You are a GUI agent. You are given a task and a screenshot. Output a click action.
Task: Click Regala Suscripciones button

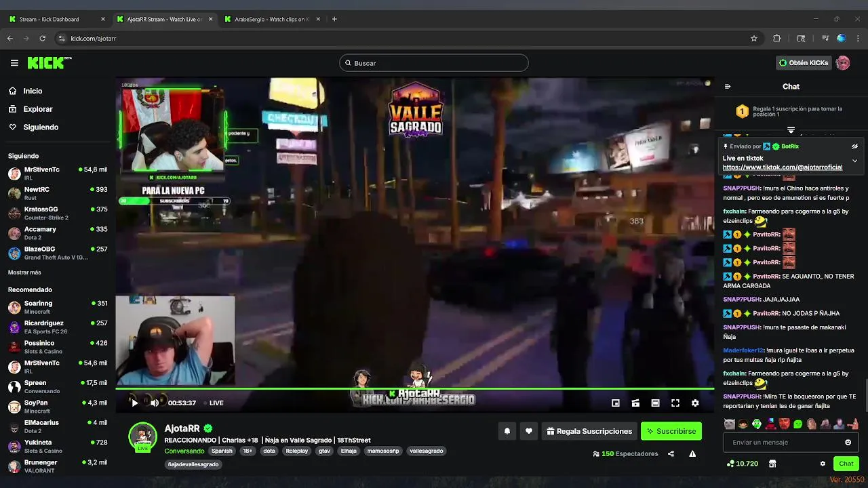[589, 431]
